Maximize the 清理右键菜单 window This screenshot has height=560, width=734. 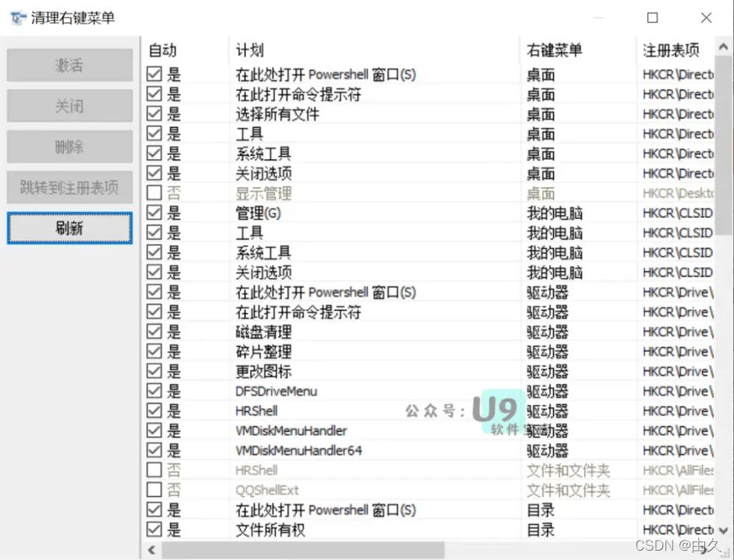coord(652,18)
